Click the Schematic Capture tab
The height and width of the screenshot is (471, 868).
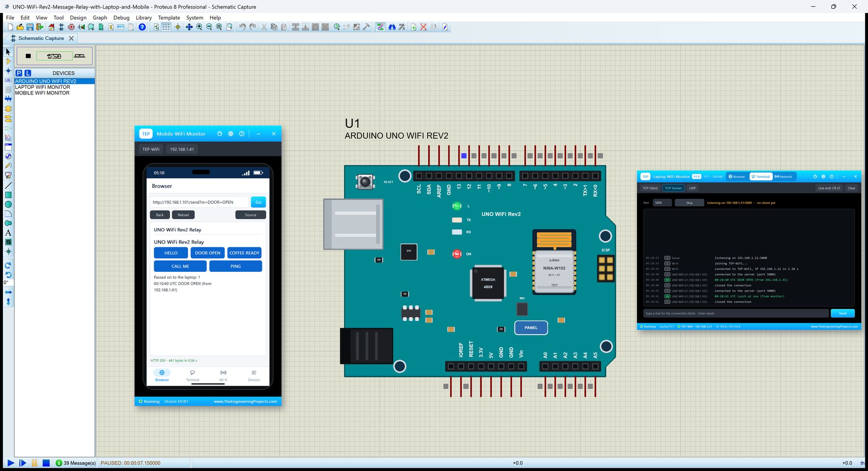41,38
